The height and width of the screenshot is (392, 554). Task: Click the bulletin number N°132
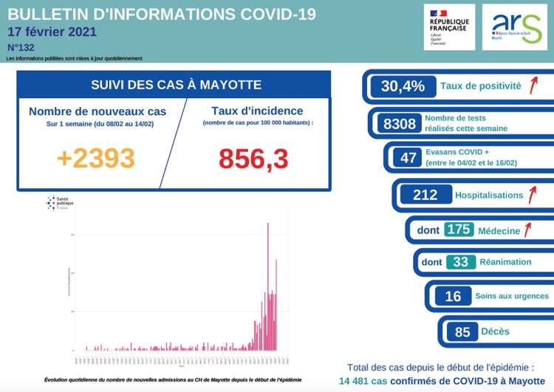pyautogui.click(x=21, y=47)
